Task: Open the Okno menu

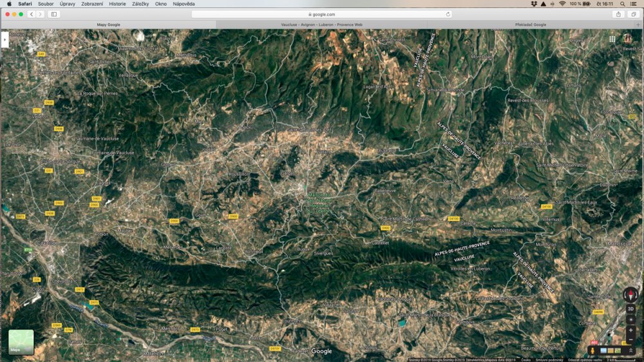Action: 160,4
